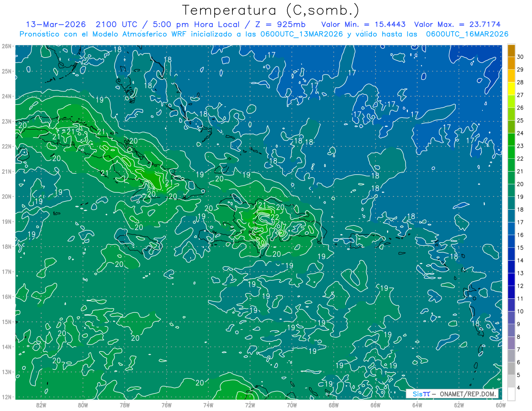This screenshot has height=411, width=532.
Task: Click the "60W" longitude label
Action: [500, 405]
